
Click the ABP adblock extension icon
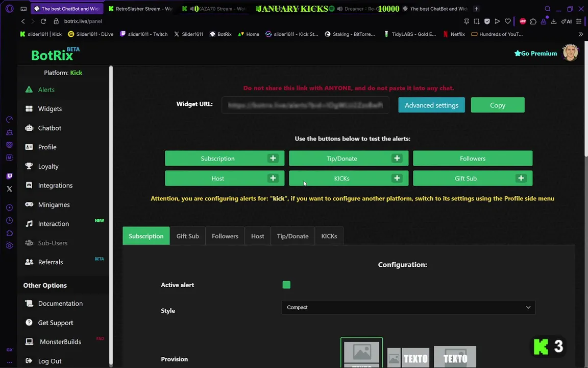[x=522, y=21]
